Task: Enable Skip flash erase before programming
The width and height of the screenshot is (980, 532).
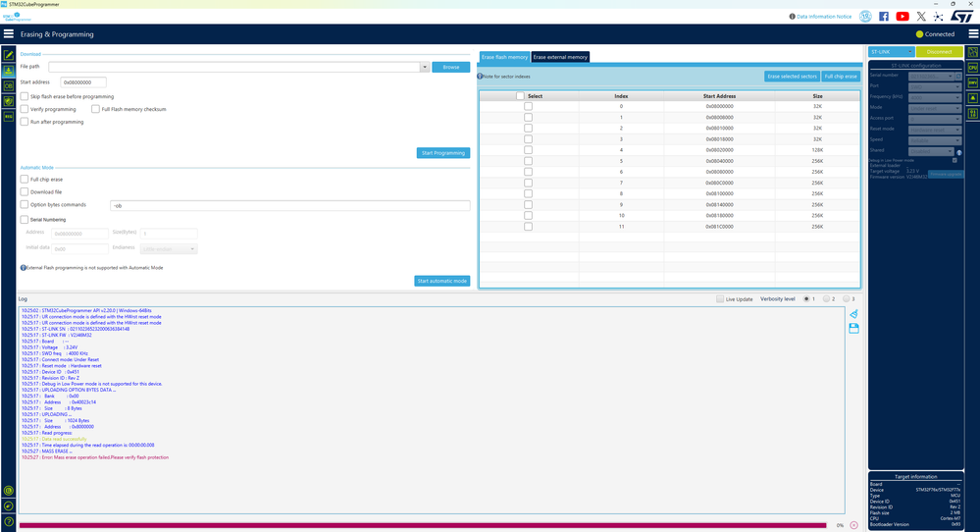Action: [25, 96]
